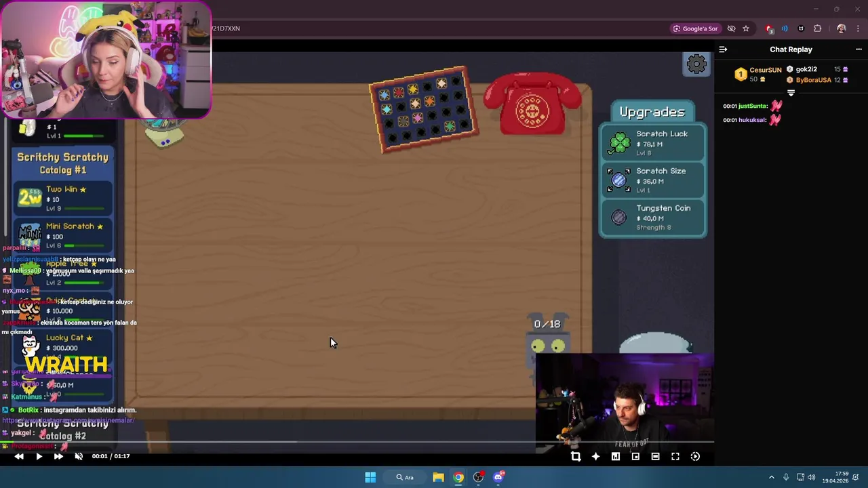
Task: Open the game settings gear
Action: point(696,64)
